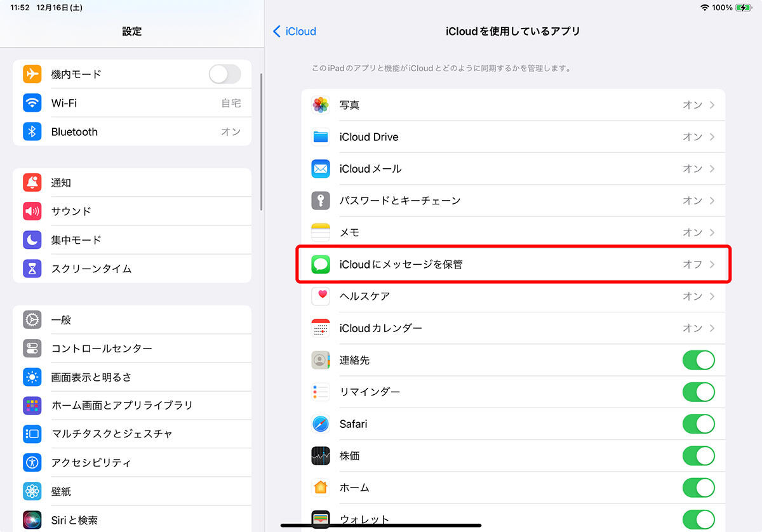Select 一般 in the settings sidebar
This screenshot has width=762, height=532.
(x=132, y=320)
